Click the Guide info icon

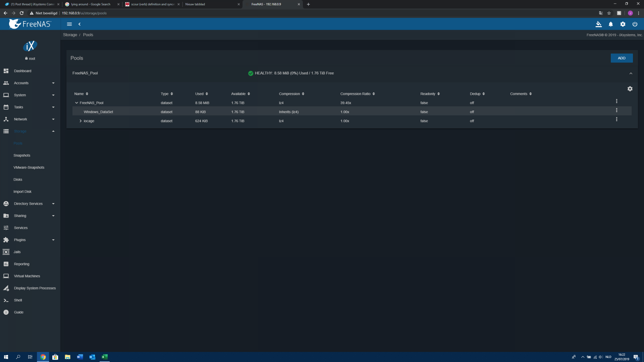coord(6,312)
